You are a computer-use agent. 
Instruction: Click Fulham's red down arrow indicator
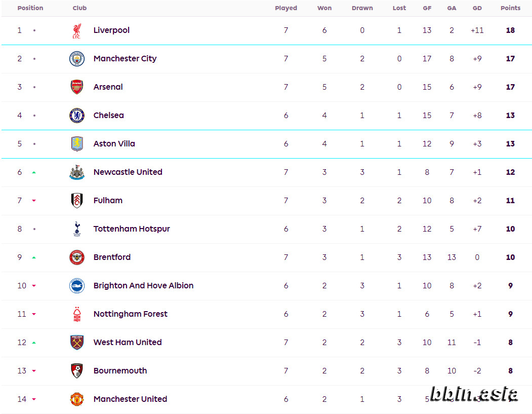(x=34, y=201)
